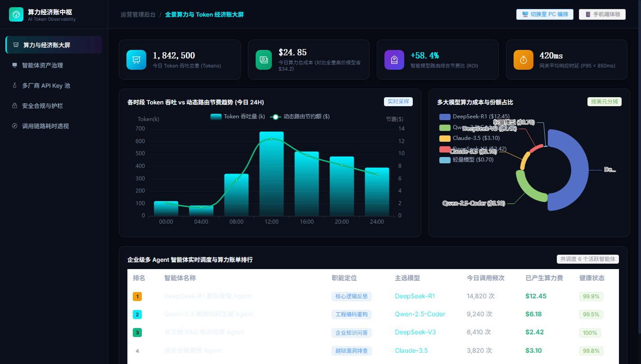Click the light blue 轻量模型 legend color swatch
The height and width of the screenshot is (364, 641).
pyautogui.click(x=445, y=160)
